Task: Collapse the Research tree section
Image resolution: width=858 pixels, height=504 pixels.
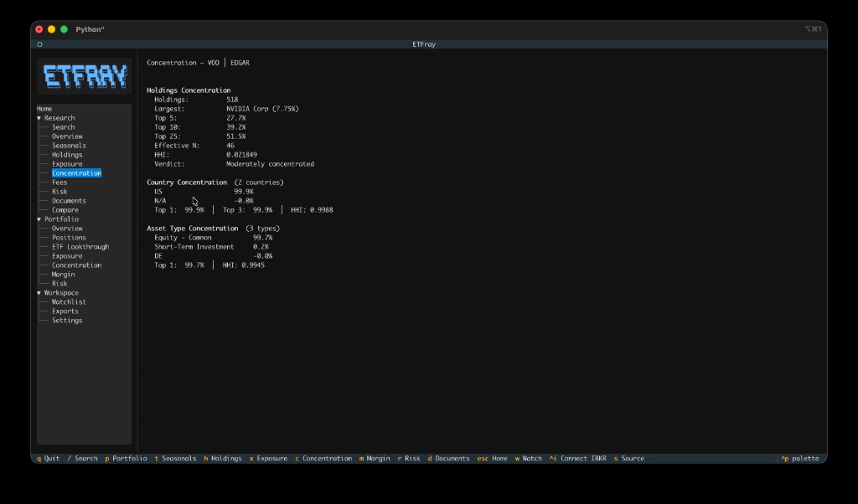Action: tap(39, 118)
